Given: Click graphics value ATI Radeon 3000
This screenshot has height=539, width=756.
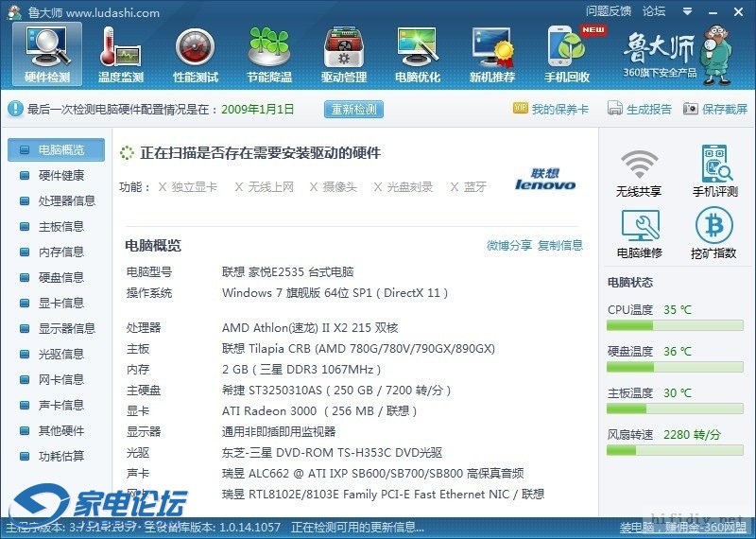Looking at the screenshot, I should [319, 411].
